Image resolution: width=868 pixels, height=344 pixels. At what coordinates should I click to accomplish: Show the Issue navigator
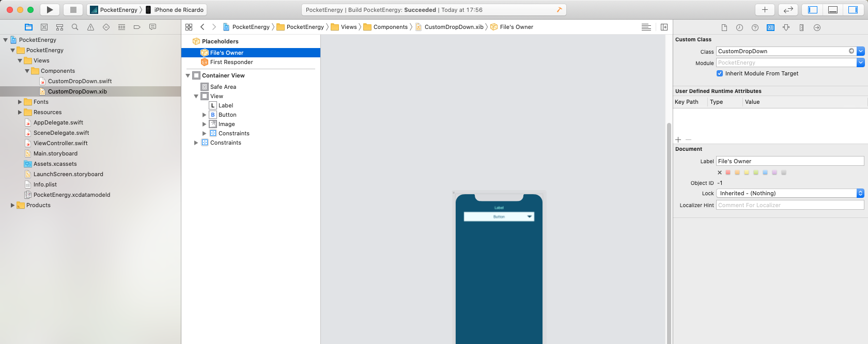(90, 27)
